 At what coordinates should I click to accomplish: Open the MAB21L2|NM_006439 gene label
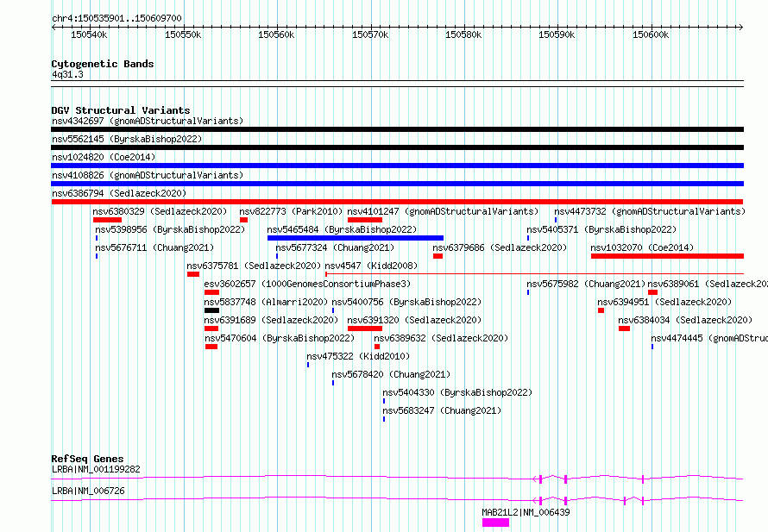tap(526, 512)
